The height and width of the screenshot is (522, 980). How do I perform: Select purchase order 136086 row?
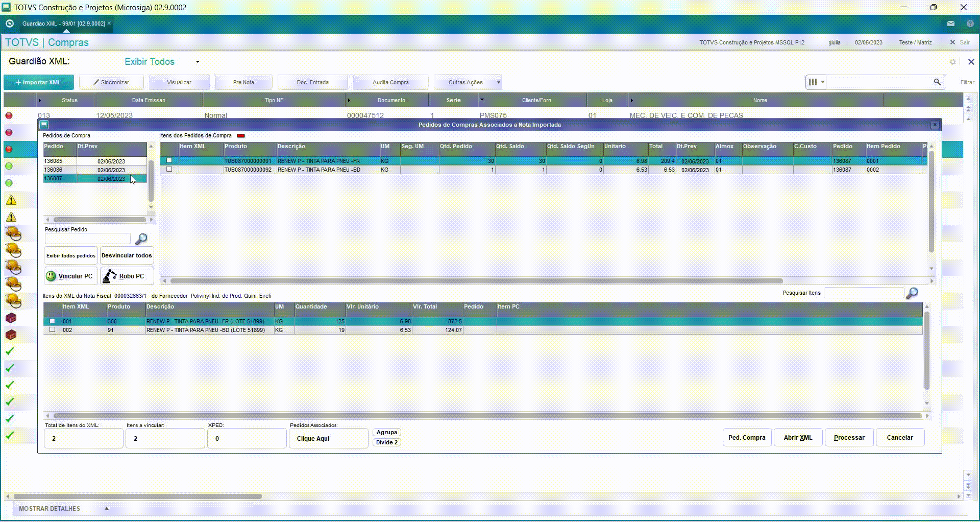(95, 170)
